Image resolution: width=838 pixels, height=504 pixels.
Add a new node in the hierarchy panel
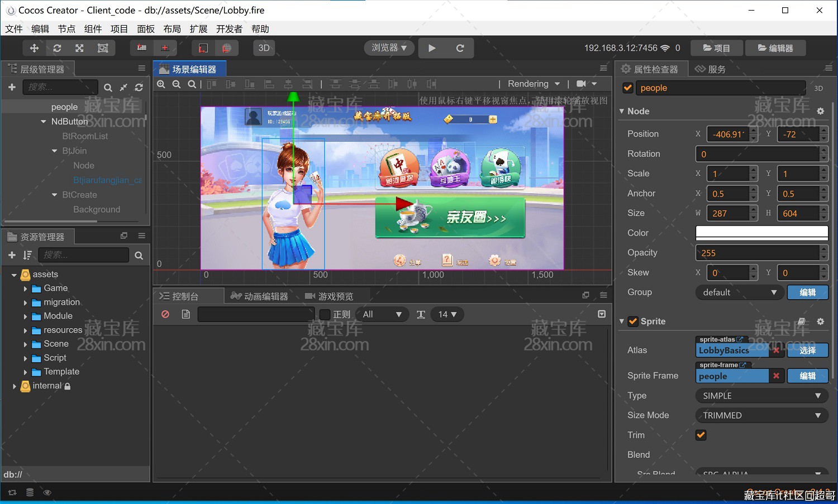12,87
